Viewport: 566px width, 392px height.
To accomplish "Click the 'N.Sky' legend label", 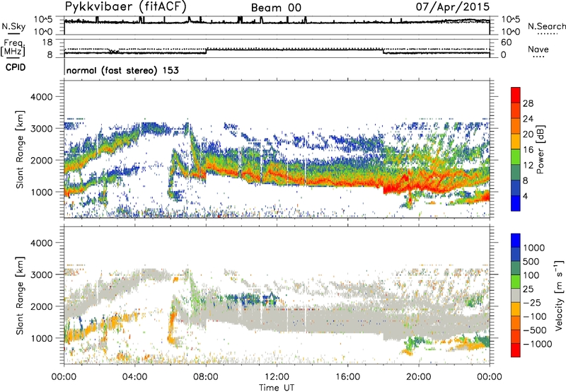I will [x=13, y=26].
